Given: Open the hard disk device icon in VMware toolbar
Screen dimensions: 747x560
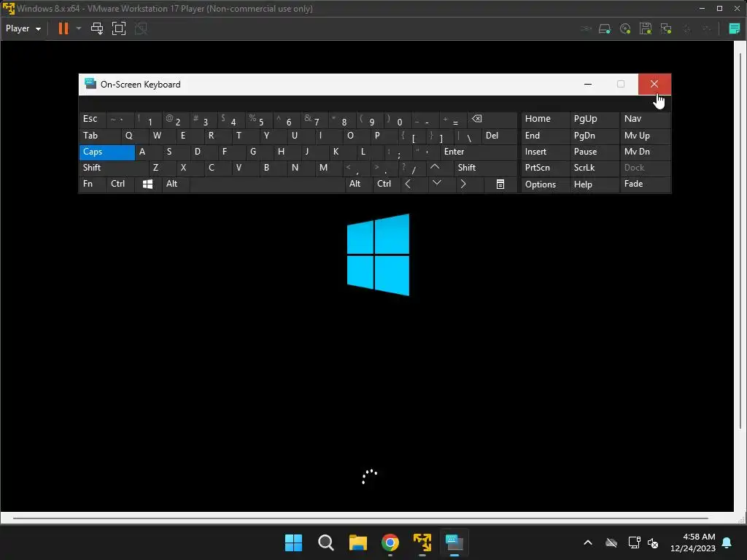Looking at the screenshot, I should [x=605, y=29].
